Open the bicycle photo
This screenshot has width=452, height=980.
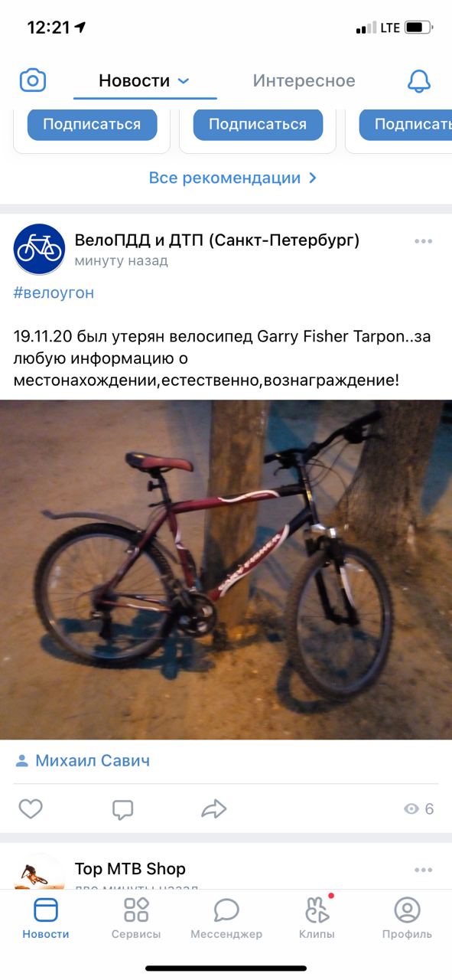coord(226,569)
